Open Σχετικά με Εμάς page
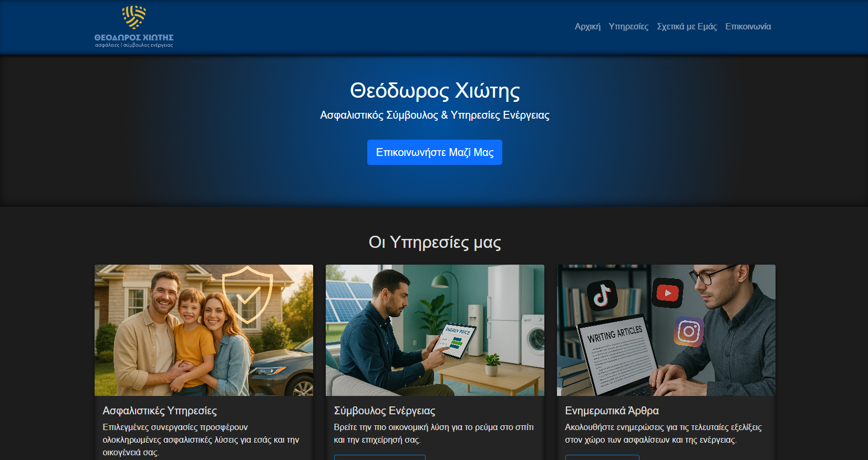868x460 pixels. (687, 27)
